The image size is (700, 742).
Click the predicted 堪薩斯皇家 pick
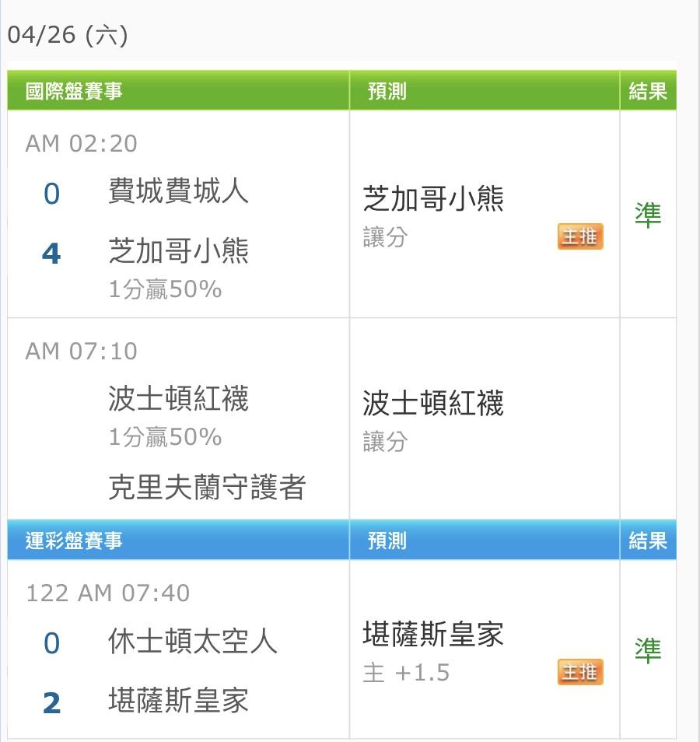tap(433, 634)
